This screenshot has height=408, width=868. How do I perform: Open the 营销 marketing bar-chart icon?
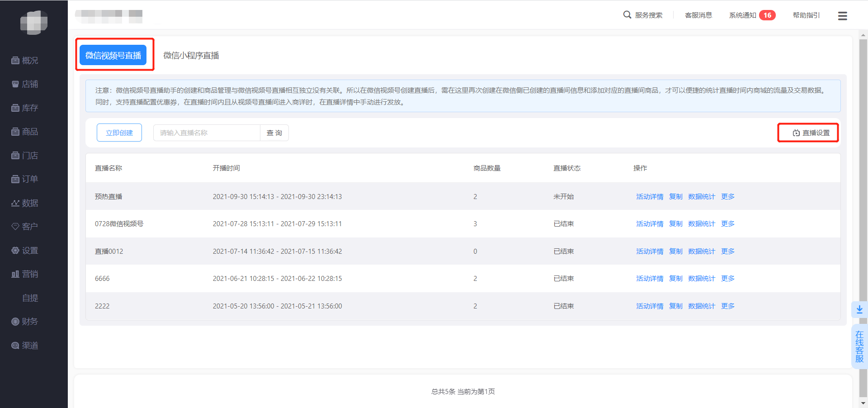(15, 274)
